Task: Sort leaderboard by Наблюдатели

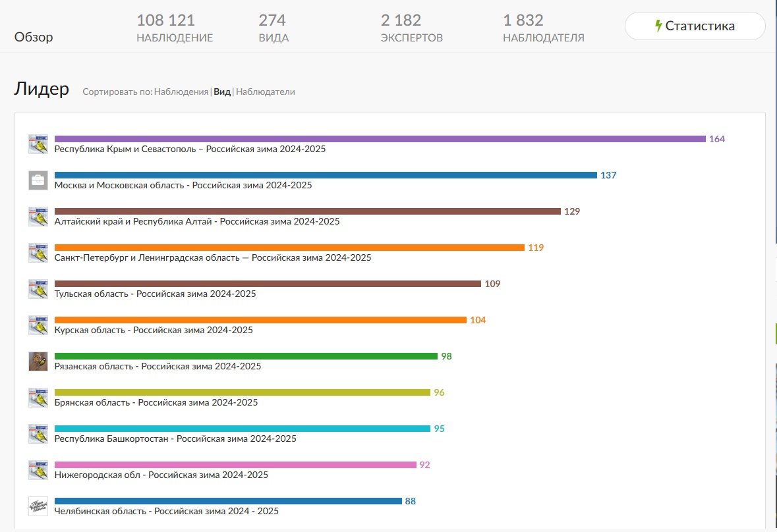Action: click(x=265, y=92)
